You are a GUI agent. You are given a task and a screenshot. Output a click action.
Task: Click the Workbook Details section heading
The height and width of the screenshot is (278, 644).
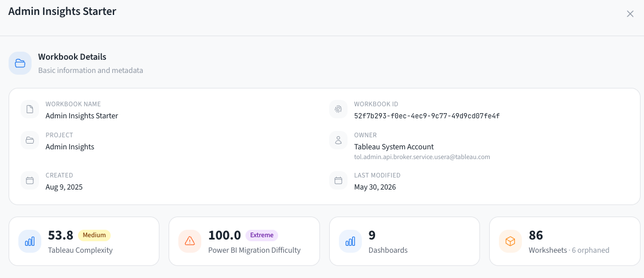(x=72, y=57)
